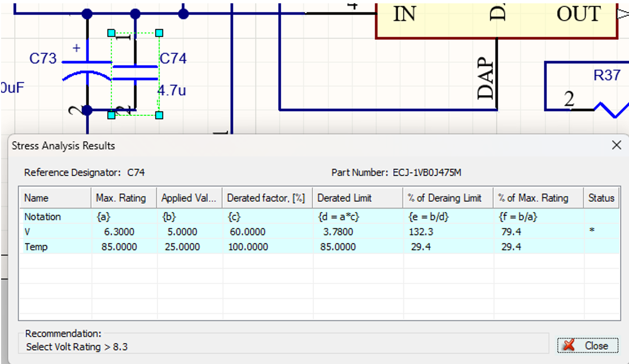Image resolution: width=629 pixels, height=364 pixels.
Task: Click the OUT pin label on the IC
Action: point(578,14)
